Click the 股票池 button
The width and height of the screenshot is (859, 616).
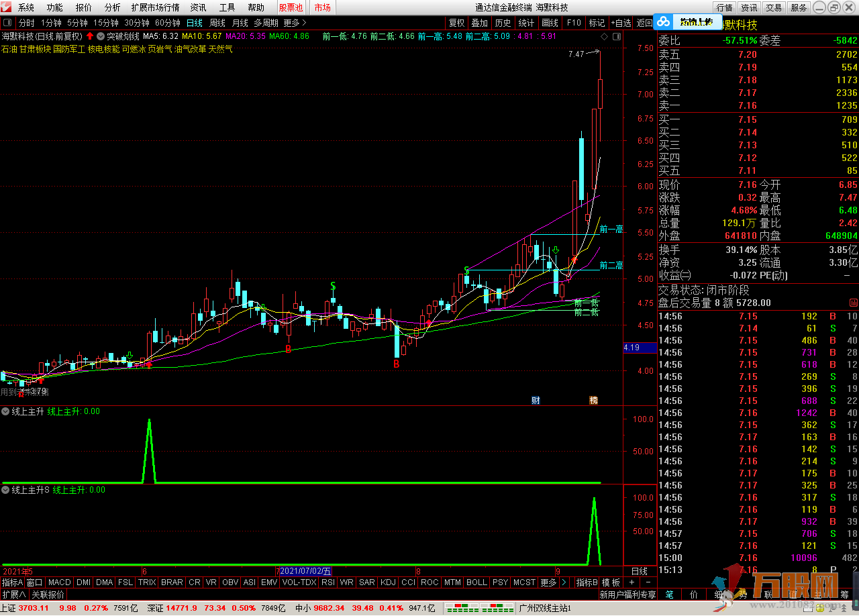[291, 7]
